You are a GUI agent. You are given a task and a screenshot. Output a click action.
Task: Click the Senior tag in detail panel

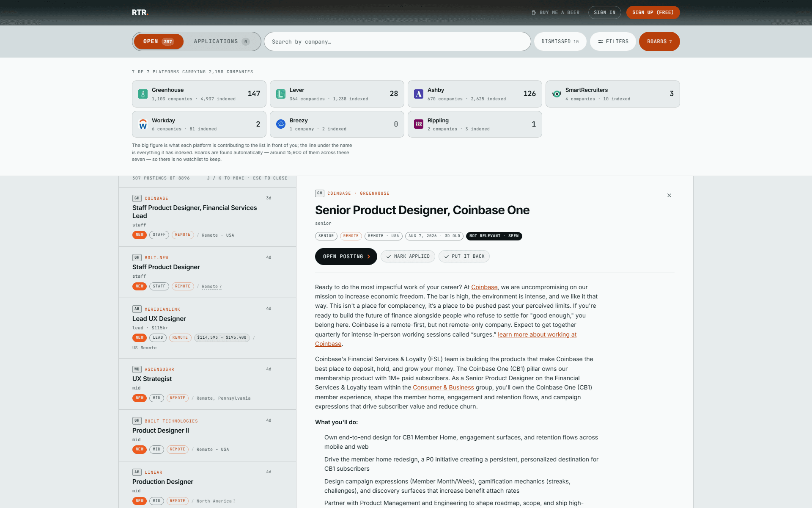click(x=326, y=236)
